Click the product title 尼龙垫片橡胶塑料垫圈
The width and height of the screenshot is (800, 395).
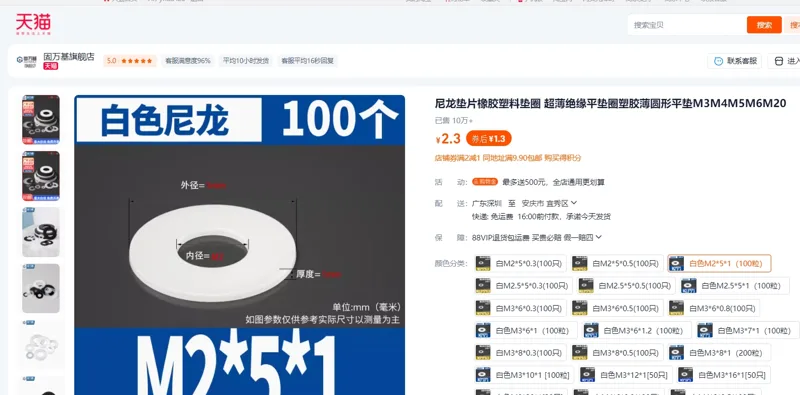[610, 104]
